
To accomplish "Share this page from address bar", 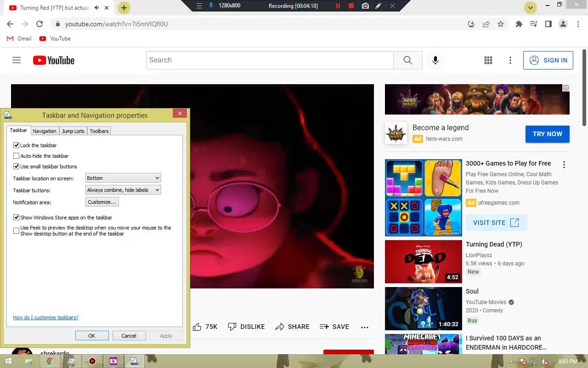I will click(x=486, y=24).
